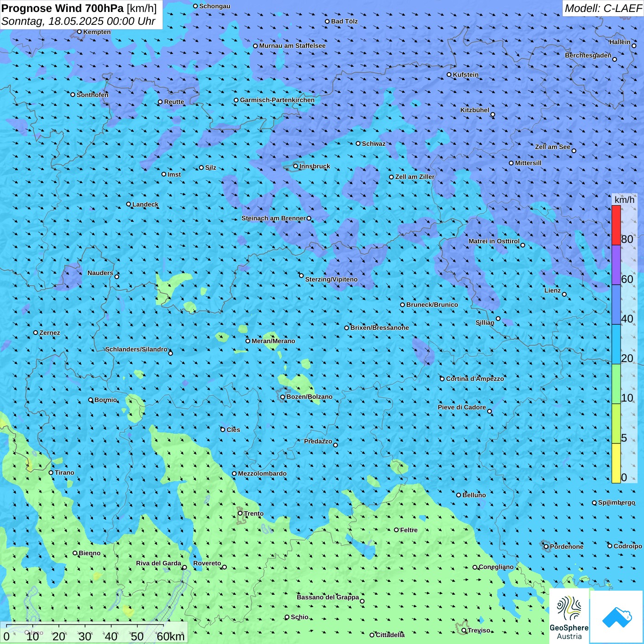Click the Bozen/Bolzano city marker

click(x=282, y=397)
